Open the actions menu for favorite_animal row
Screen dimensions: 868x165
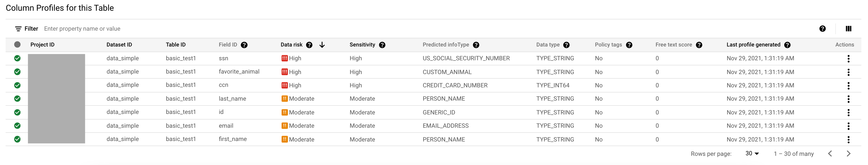(848, 72)
